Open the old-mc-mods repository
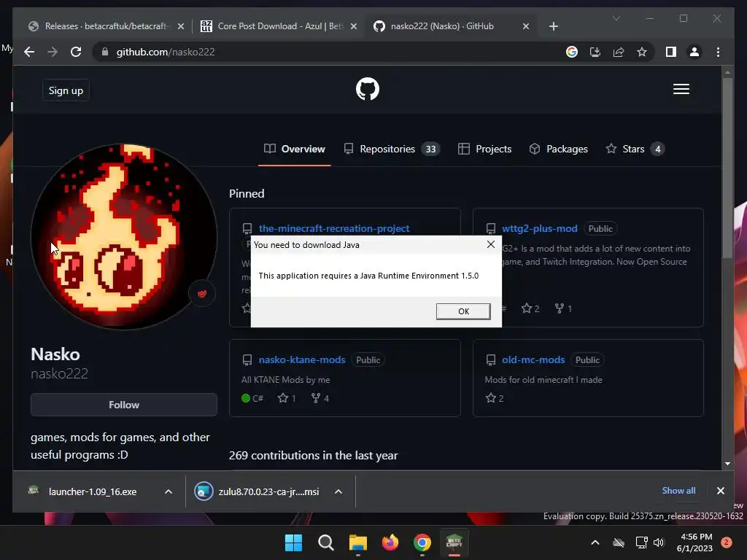The width and height of the screenshot is (747, 560). 533,360
